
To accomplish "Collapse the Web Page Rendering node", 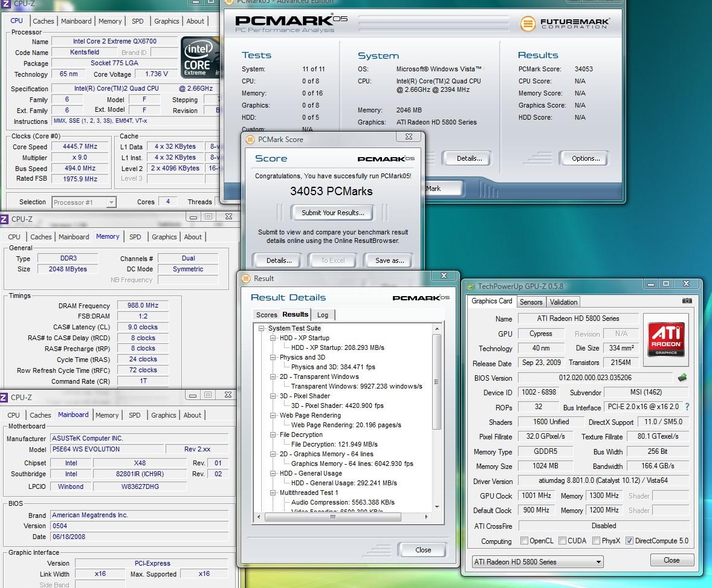I will 273,415.
